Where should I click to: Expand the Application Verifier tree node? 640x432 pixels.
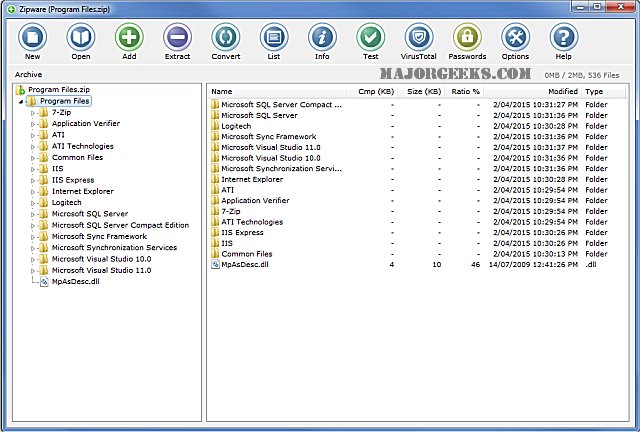[33, 124]
